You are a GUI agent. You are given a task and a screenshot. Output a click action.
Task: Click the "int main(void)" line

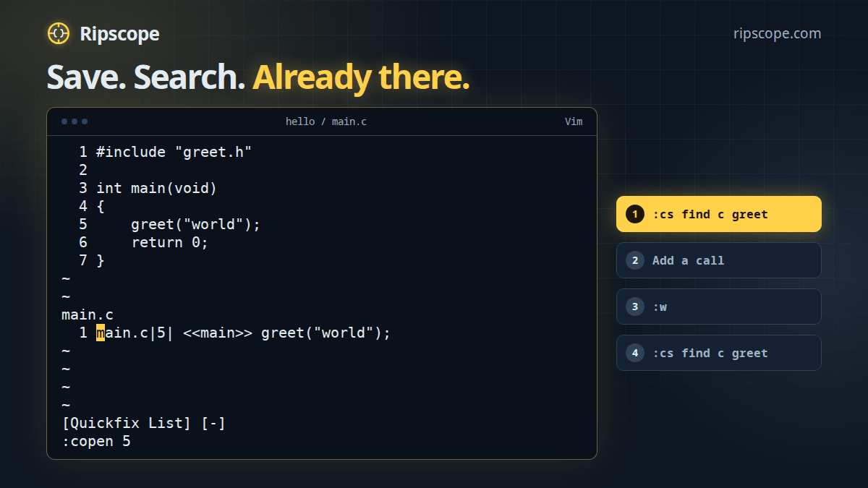157,188
